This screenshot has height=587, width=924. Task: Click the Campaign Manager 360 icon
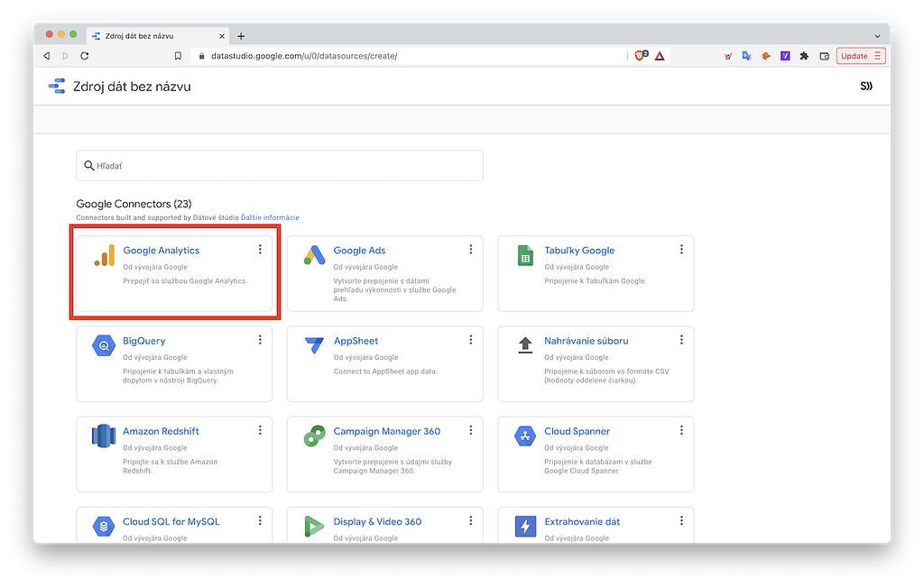(x=315, y=436)
